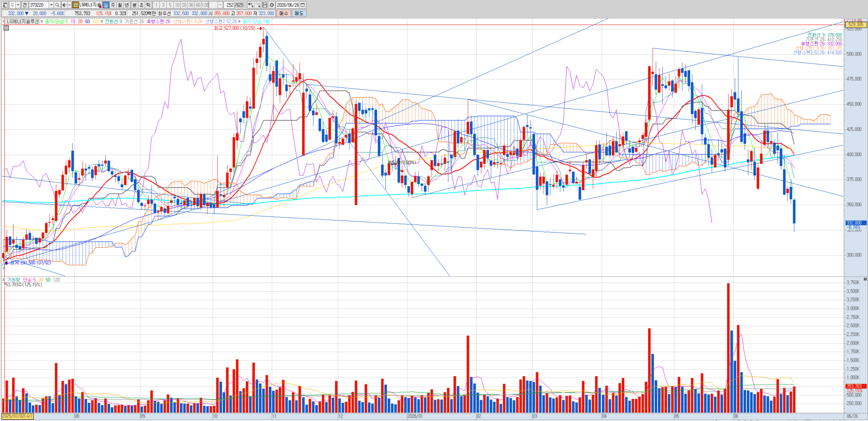Click the 매도 sell button
The width and height of the screenshot is (868, 421).
pyautogui.click(x=299, y=13)
